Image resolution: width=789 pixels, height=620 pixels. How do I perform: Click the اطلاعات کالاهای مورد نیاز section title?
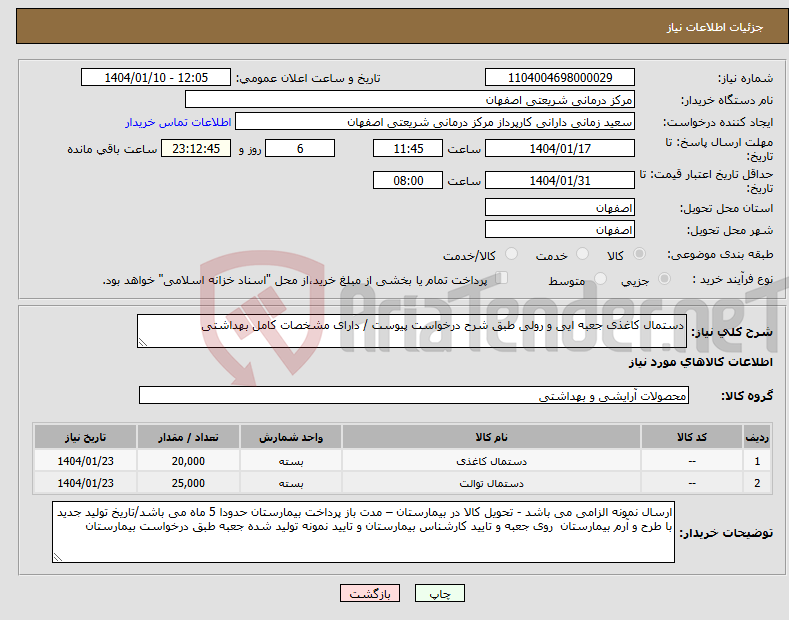[x=700, y=362]
